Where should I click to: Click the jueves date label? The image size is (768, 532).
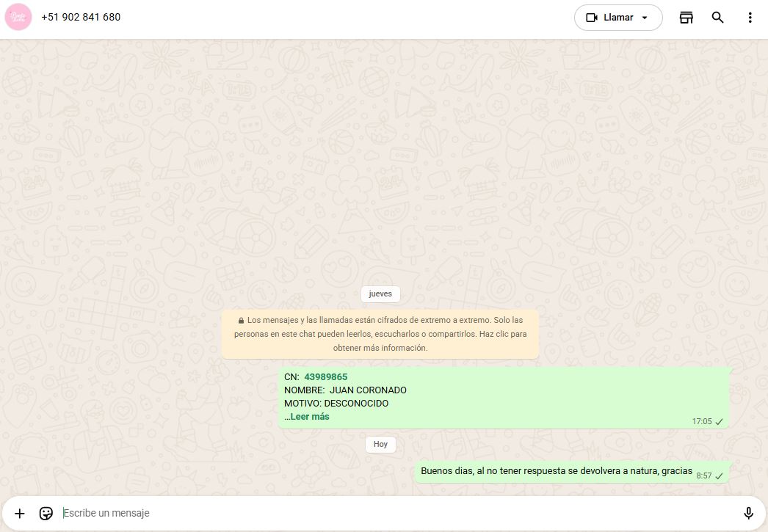pos(380,294)
